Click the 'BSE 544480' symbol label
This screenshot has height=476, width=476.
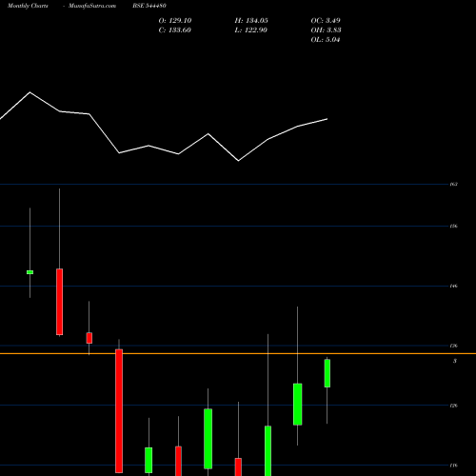(x=149, y=6)
